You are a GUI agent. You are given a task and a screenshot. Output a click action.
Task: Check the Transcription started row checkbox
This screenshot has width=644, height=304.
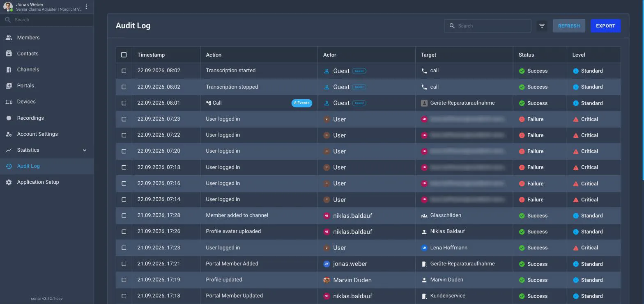coord(124,71)
